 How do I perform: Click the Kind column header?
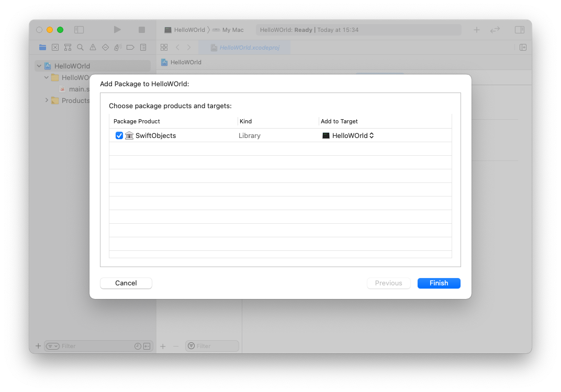(x=246, y=121)
